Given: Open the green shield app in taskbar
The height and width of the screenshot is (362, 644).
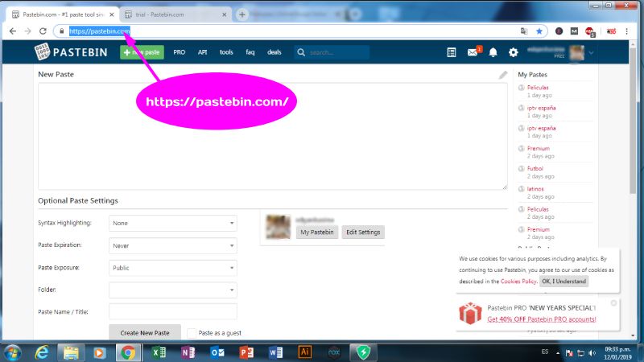Looking at the screenshot, I should (x=364, y=352).
